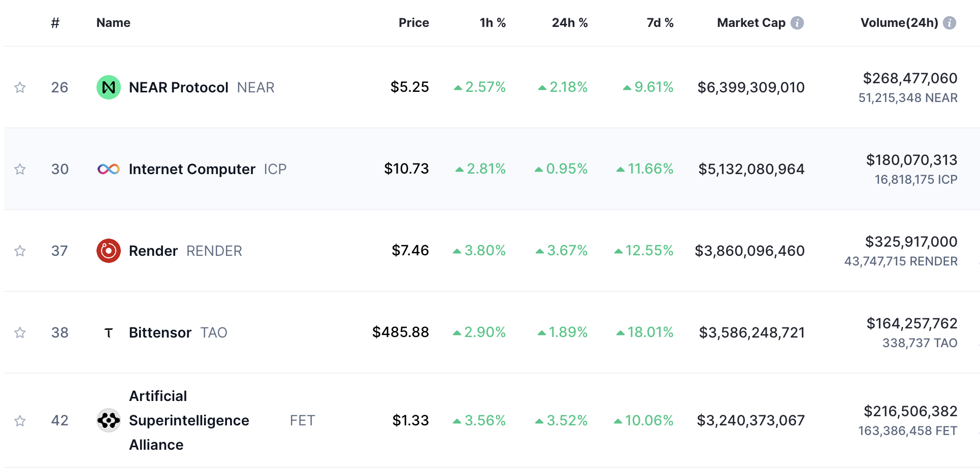Sort the table by Price column
This screenshot has width=980, height=468.
click(413, 23)
